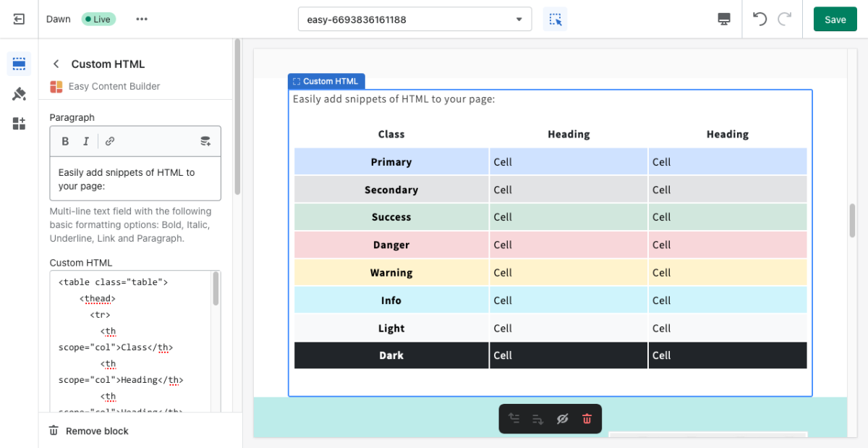This screenshot has width=868, height=448.
Task: Click the Undo arrow
Action: pyautogui.click(x=759, y=20)
